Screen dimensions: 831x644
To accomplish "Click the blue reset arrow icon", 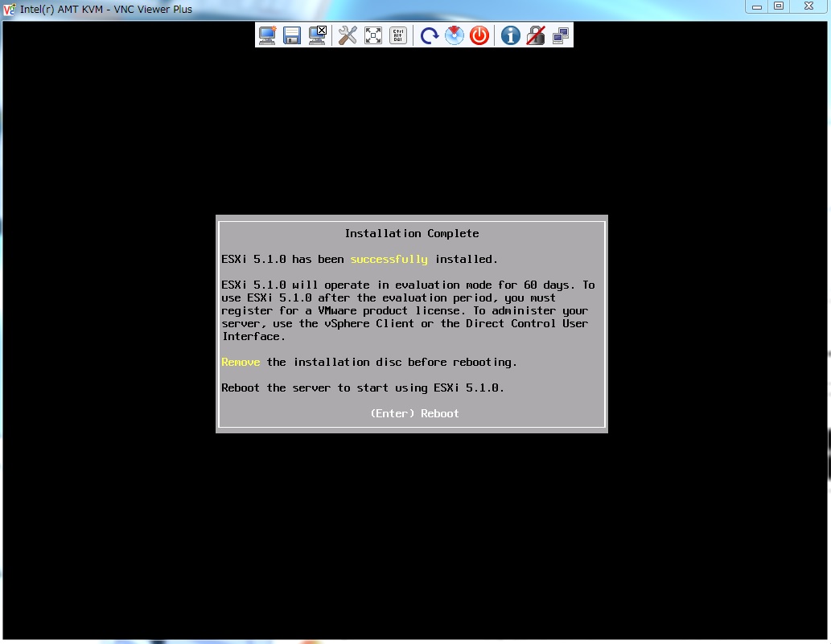I will pos(430,35).
